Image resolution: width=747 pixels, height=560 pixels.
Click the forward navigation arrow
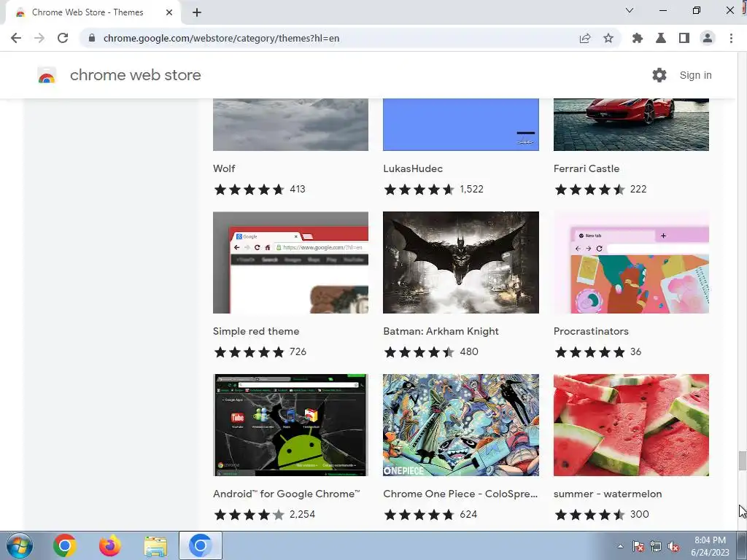click(39, 38)
